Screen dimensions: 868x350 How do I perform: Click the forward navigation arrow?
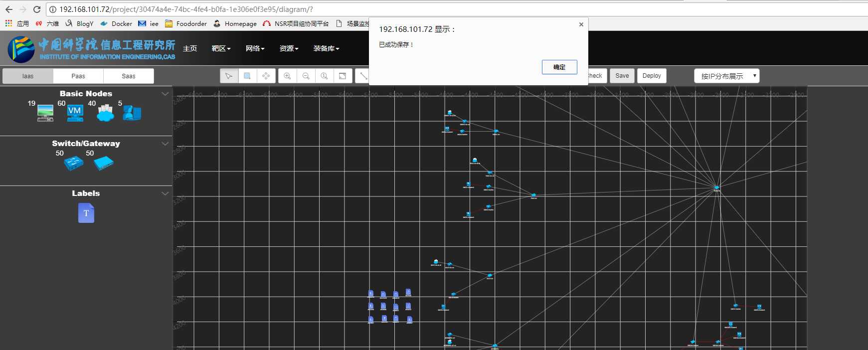tap(23, 9)
